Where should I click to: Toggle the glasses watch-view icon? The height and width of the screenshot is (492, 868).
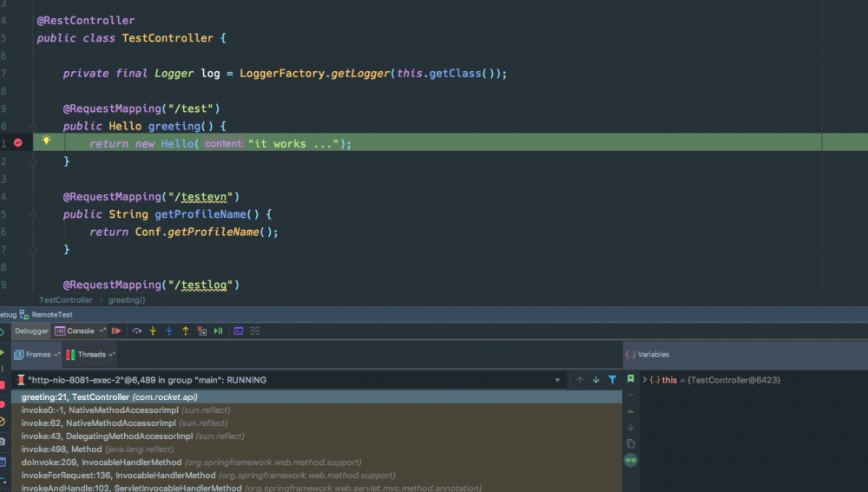pos(631,460)
